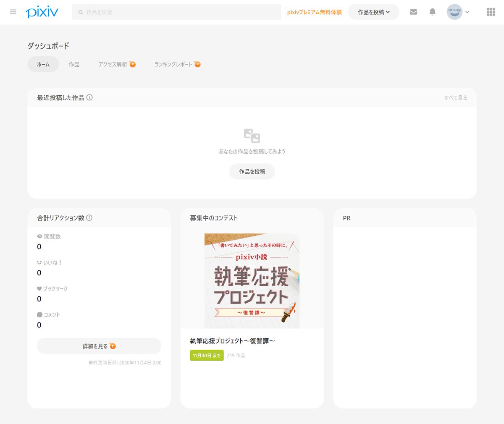This screenshot has height=424, width=504.
Task: Click premium badge on ランキングレポート tab
Action: pos(197,64)
